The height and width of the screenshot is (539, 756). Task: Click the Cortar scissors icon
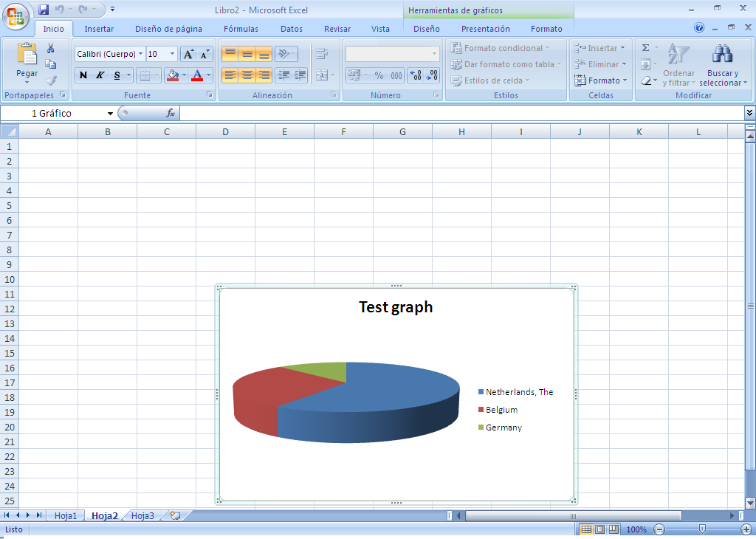click(x=50, y=48)
